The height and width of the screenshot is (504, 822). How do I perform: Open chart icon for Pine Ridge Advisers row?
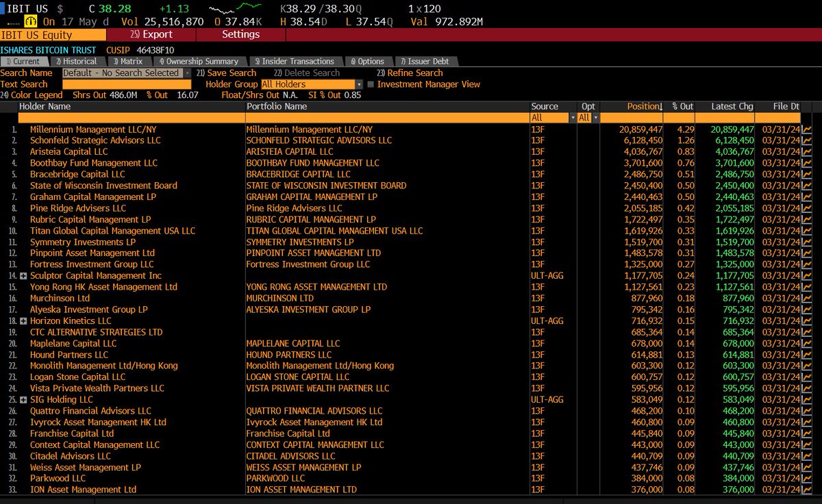[x=807, y=208]
